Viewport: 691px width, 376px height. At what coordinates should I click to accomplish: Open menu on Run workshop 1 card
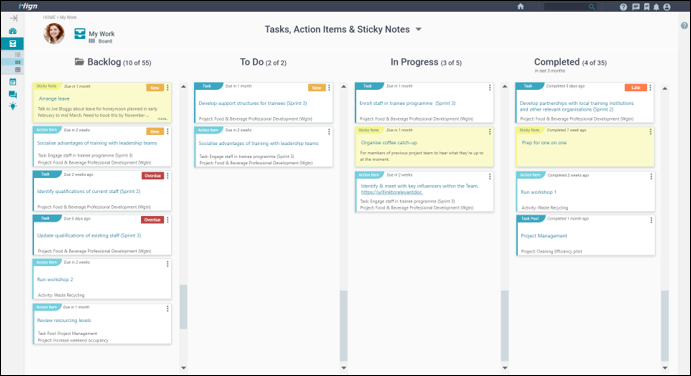point(651,176)
